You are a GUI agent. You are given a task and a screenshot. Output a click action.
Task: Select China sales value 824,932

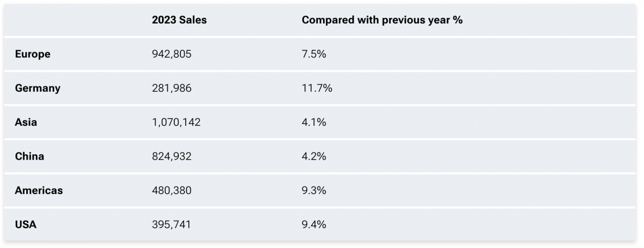point(172,156)
